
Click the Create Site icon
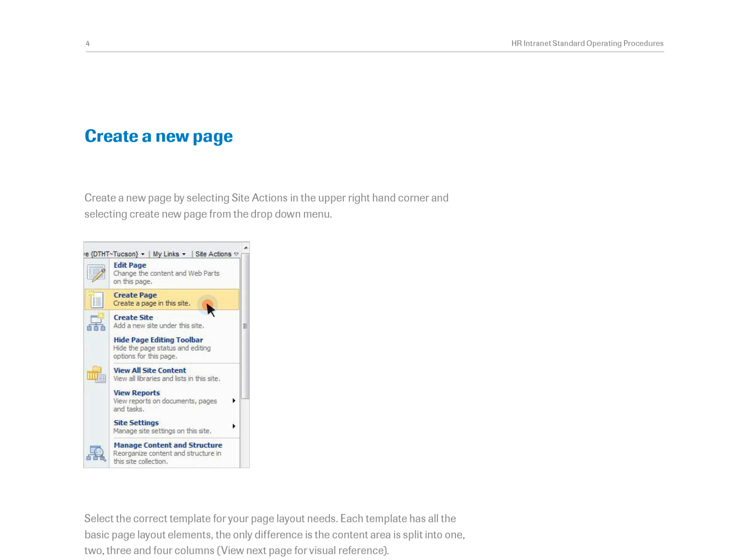click(96, 322)
